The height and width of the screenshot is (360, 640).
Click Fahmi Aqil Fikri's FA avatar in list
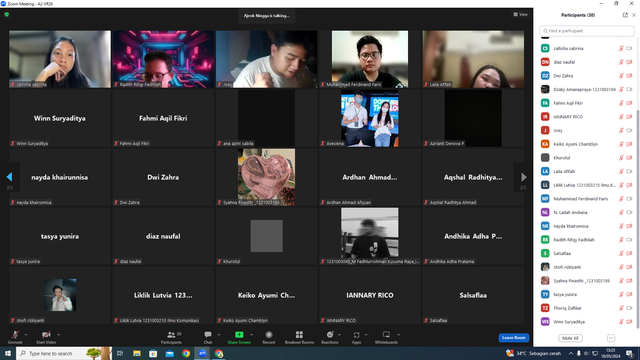click(x=545, y=103)
